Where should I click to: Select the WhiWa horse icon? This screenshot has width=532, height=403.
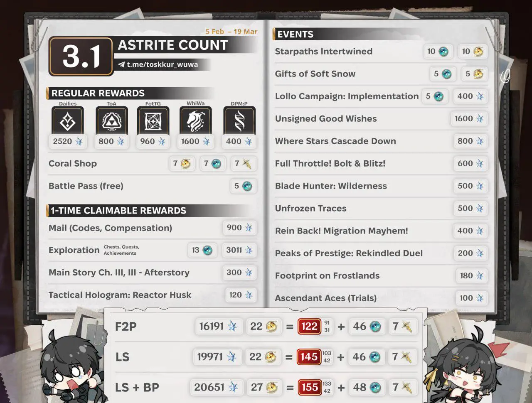point(195,121)
